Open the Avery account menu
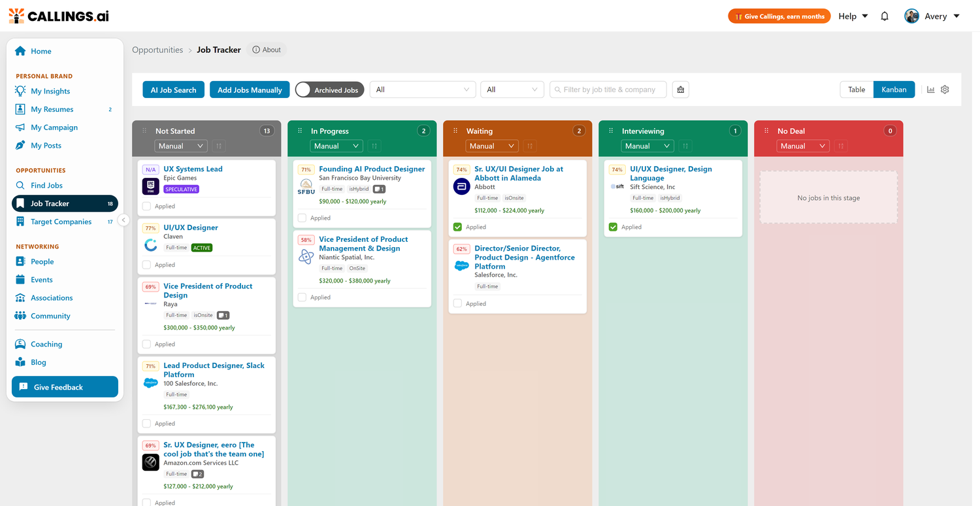 click(x=932, y=16)
